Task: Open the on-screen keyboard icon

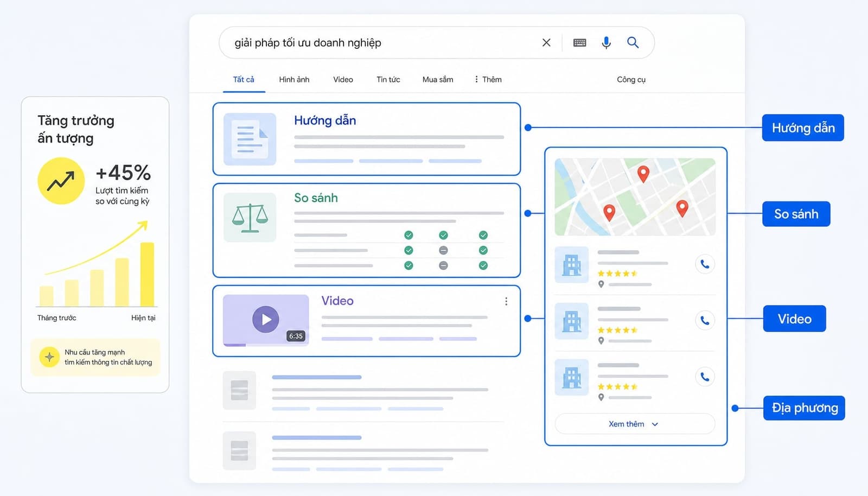Action: click(579, 42)
